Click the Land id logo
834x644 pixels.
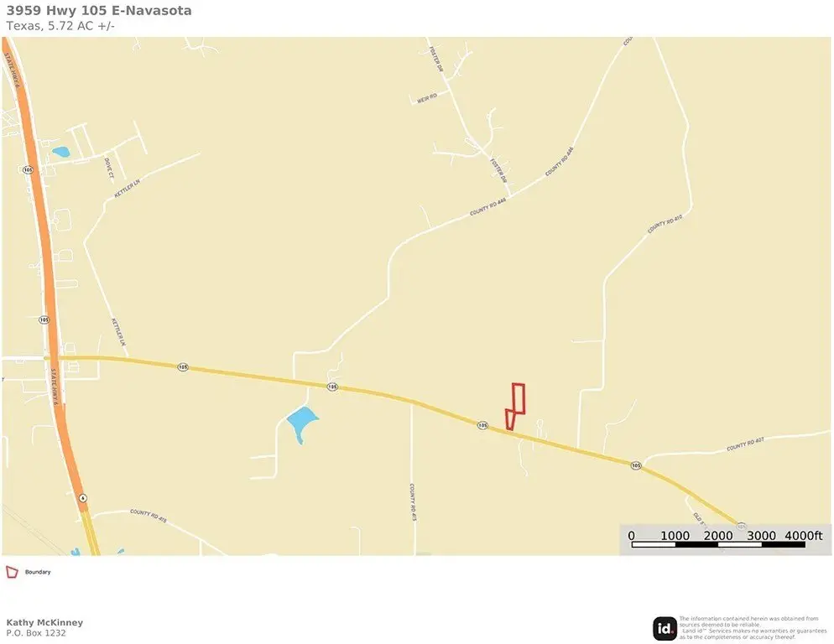point(665,629)
